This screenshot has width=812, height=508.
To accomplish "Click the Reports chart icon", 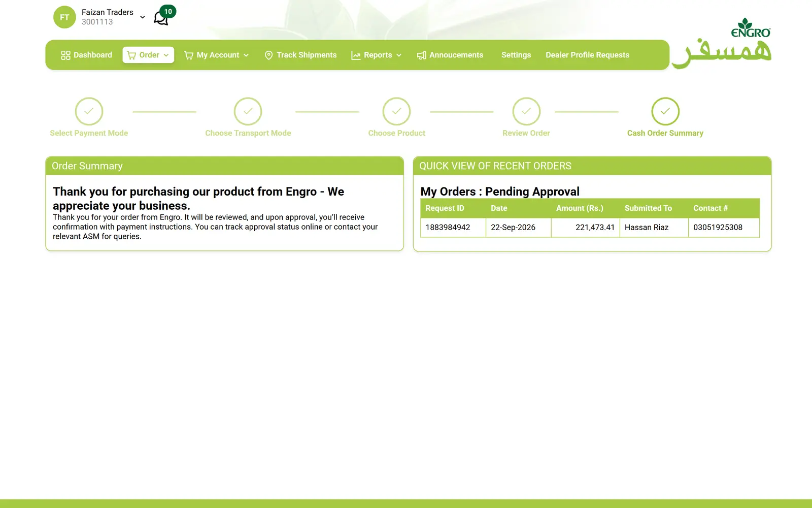I will tap(356, 55).
